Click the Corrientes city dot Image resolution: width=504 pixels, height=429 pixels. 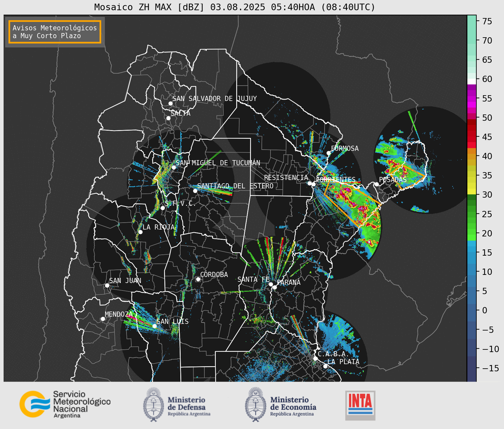(313, 184)
